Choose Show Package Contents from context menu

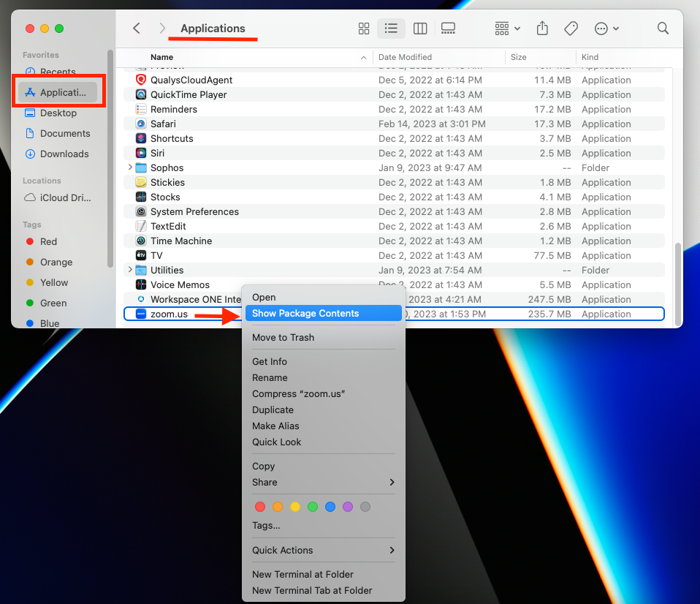[305, 313]
